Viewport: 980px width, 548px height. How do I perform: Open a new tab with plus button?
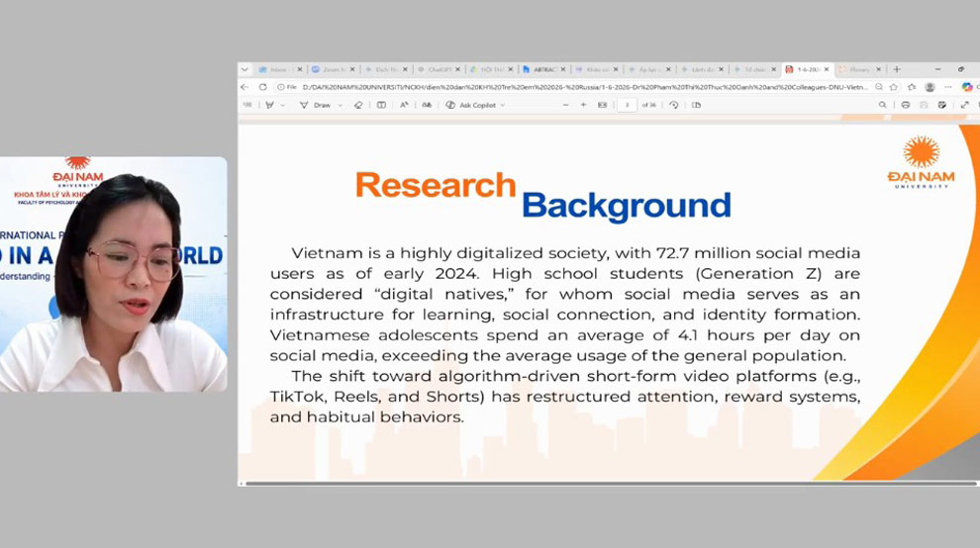pyautogui.click(x=897, y=69)
